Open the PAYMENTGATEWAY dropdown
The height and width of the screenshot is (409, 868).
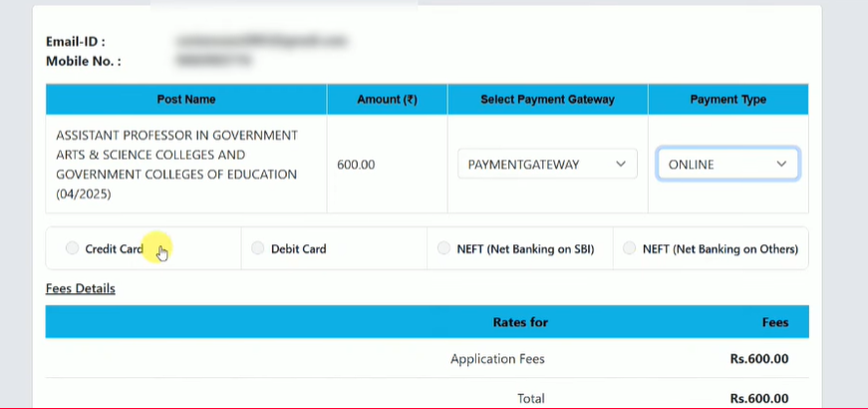pos(547,165)
